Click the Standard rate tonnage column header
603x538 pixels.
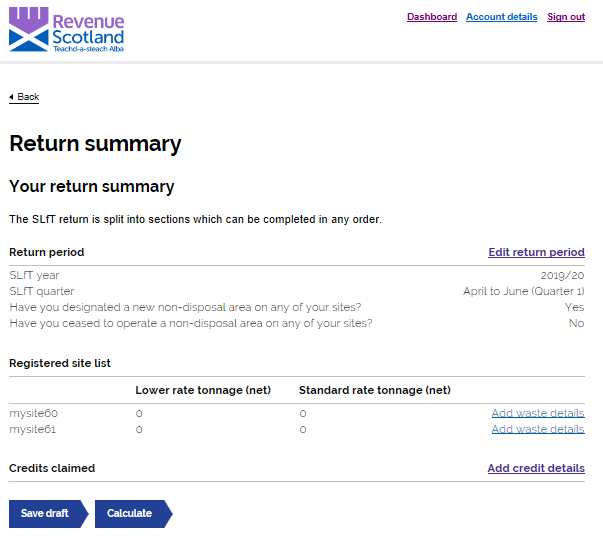(375, 390)
